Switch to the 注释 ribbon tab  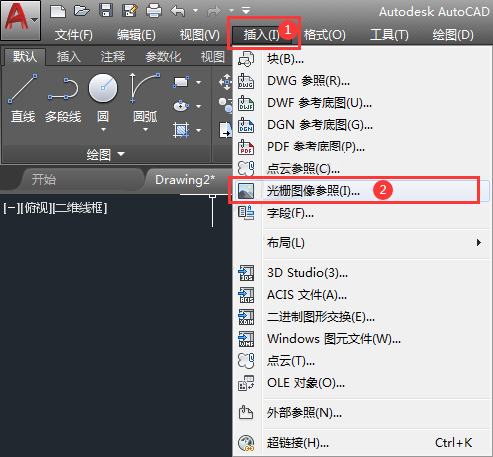tap(113, 57)
